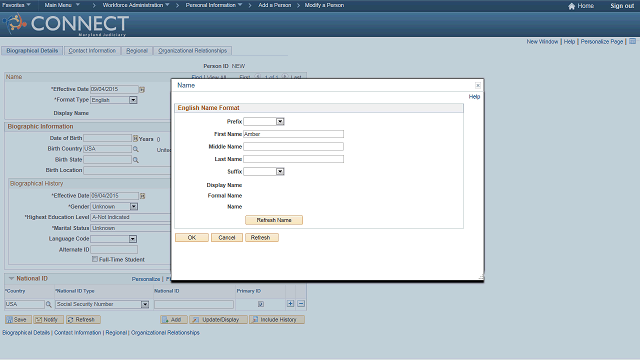Close the Name dialog
Viewport: 640px width, 360px height.
[478, 85]
